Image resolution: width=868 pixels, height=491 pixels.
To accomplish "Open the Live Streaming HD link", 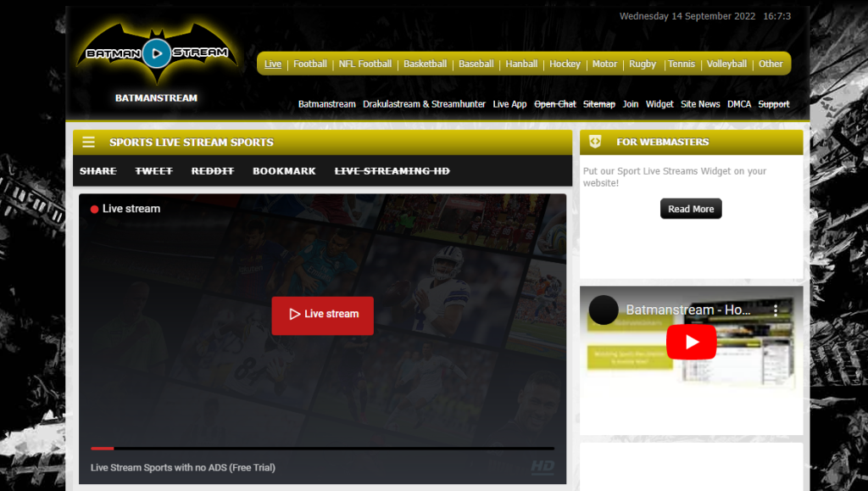I will (x=392, y=171).
